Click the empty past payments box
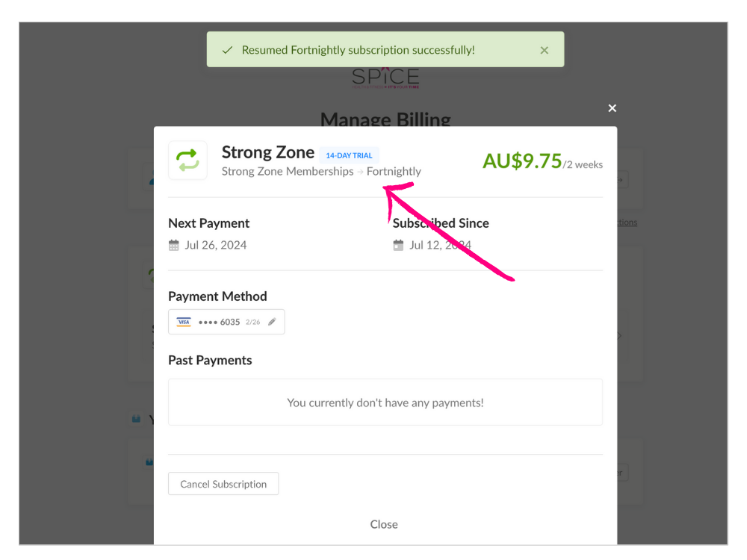The height and width of the screenshot is (560, 747). click(385, 402)
